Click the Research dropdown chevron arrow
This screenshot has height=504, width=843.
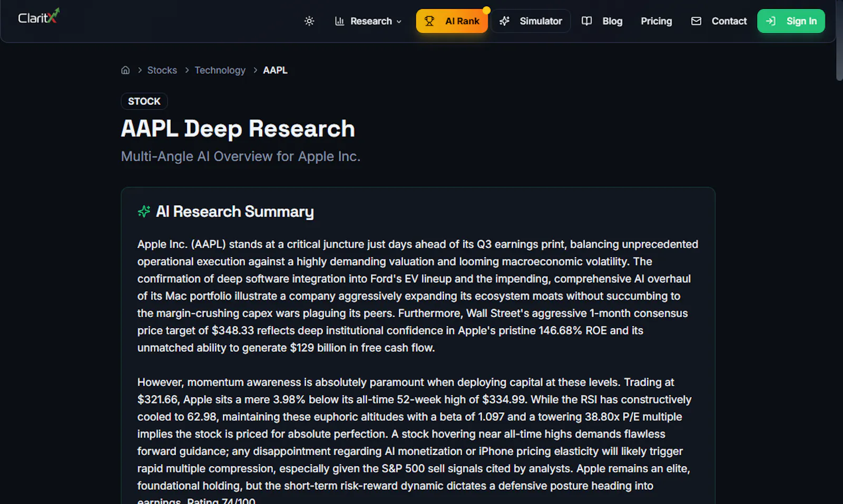(x=399, y=22)
